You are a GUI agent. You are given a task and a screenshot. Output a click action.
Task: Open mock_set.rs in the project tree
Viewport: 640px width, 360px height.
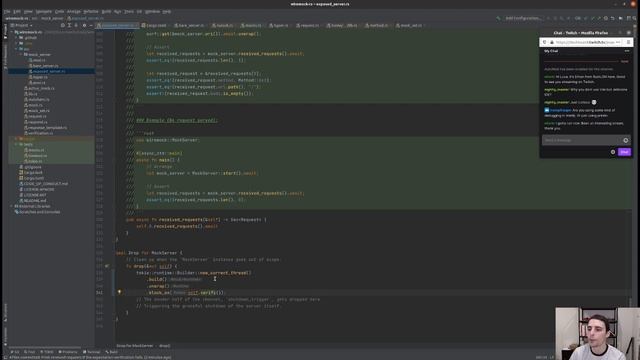click(37, 111)
